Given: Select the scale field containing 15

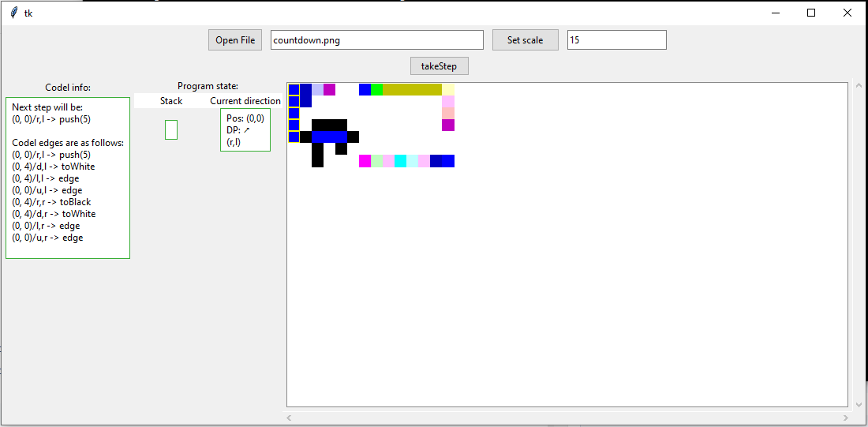Looking at the screenshot, I should 616,40.
